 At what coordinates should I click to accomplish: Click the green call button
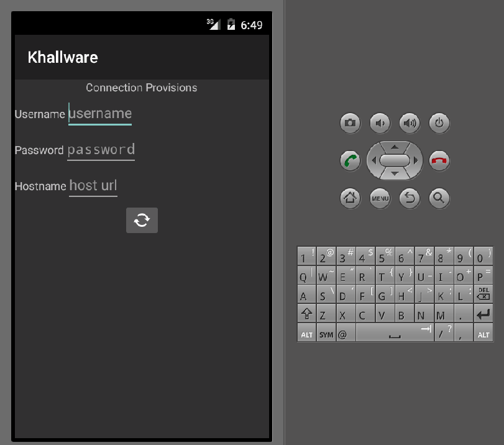coord(350,160)
